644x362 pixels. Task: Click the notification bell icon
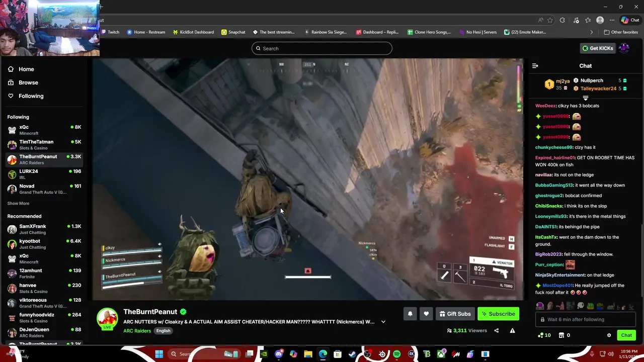(410, 314)
